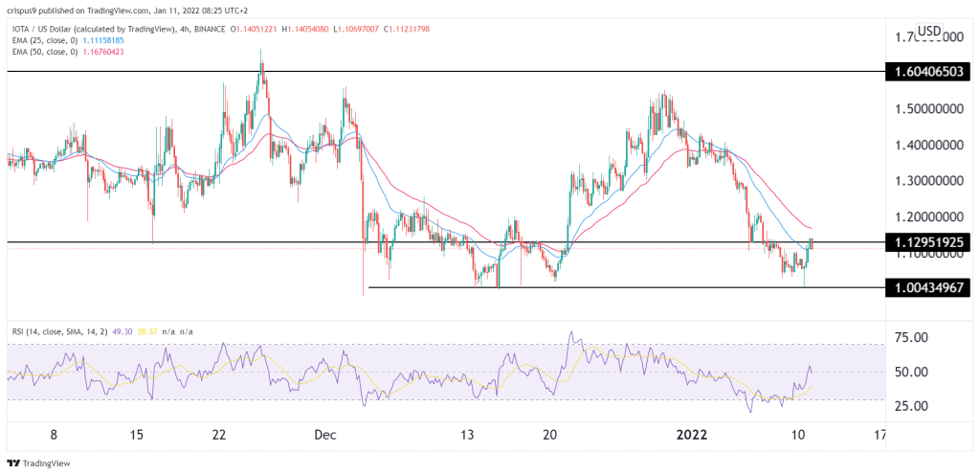The height and width of the screenshot is (475, 980).
Task: Click the 13 date label on time axis
Action: click(469, 435)
